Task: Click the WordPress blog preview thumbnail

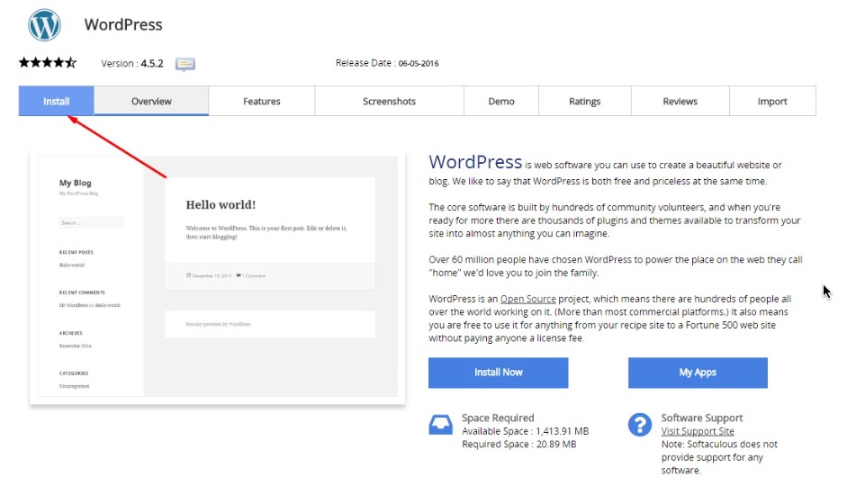Action: pyautogui.click(x=217, y=276)
